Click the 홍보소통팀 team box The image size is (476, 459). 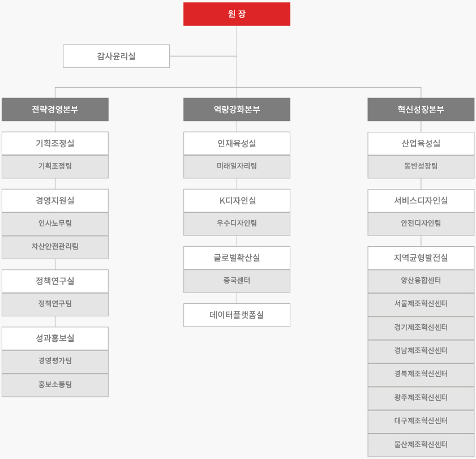[x=55, y=385]
